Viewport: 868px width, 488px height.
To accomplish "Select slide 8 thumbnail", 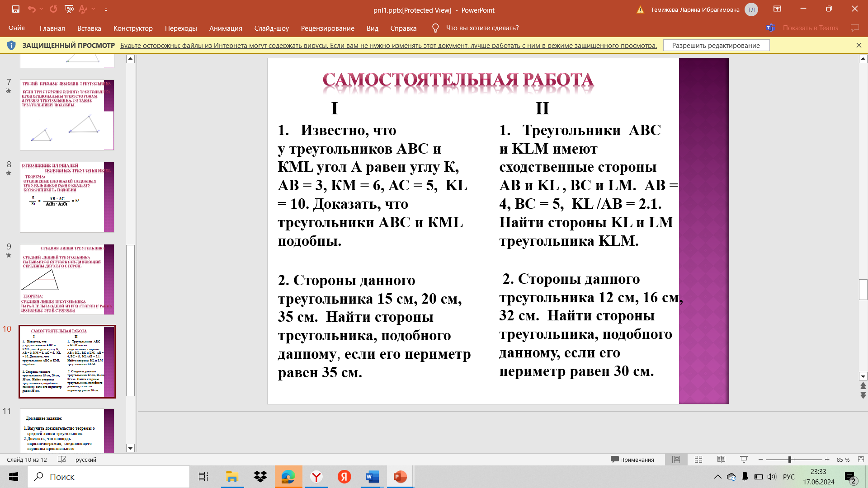I will click(67, 197).
